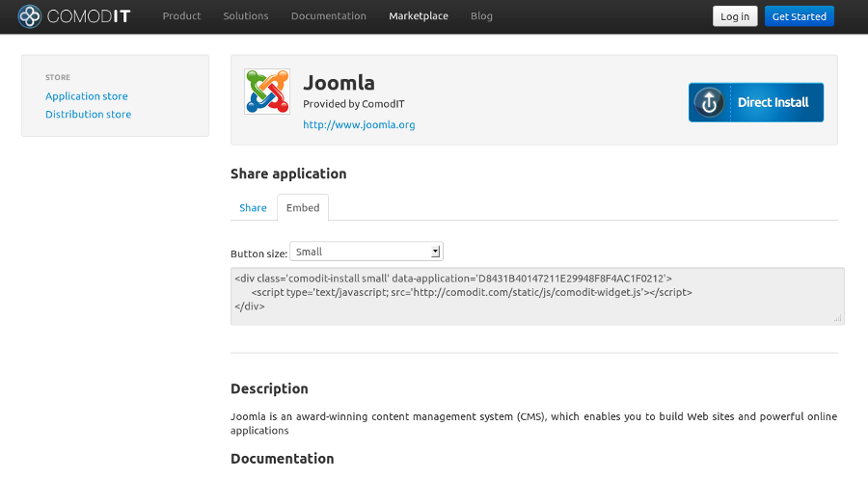Switch to the Share tab
The width and height of the screenshot is (868, 479).
click(253, 208)
